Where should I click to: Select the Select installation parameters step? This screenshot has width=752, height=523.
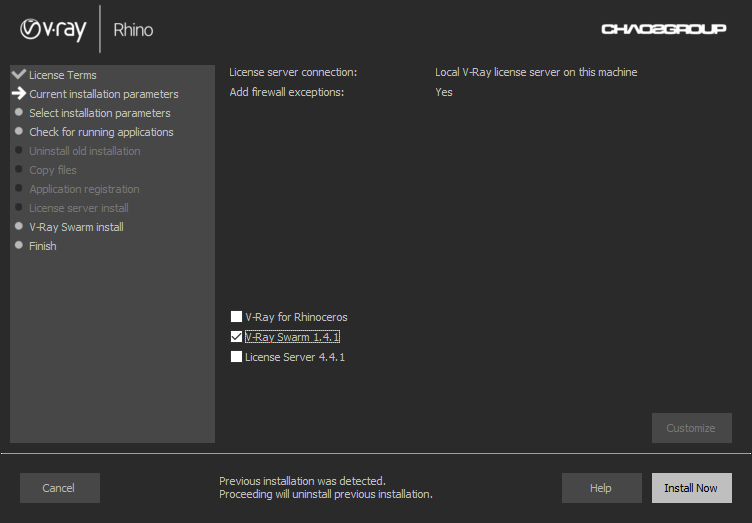click(100, 113)
